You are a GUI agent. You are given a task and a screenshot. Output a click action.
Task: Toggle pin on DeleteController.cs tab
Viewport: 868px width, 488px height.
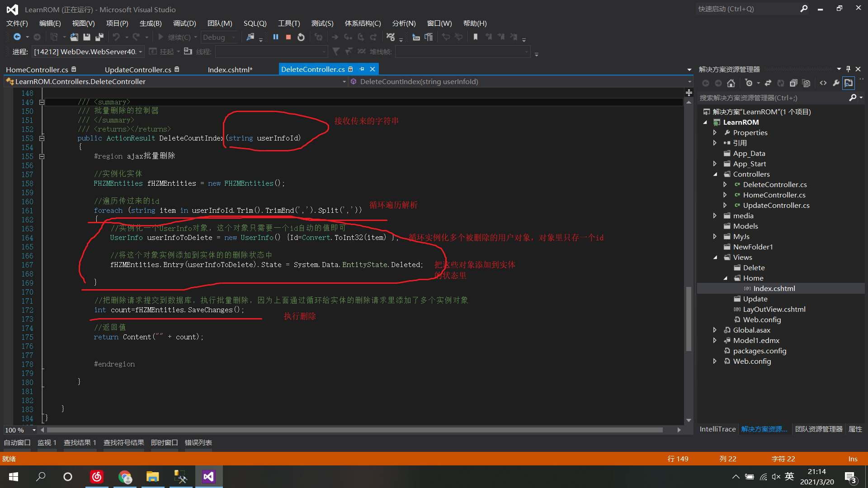(x=362, y=69)
